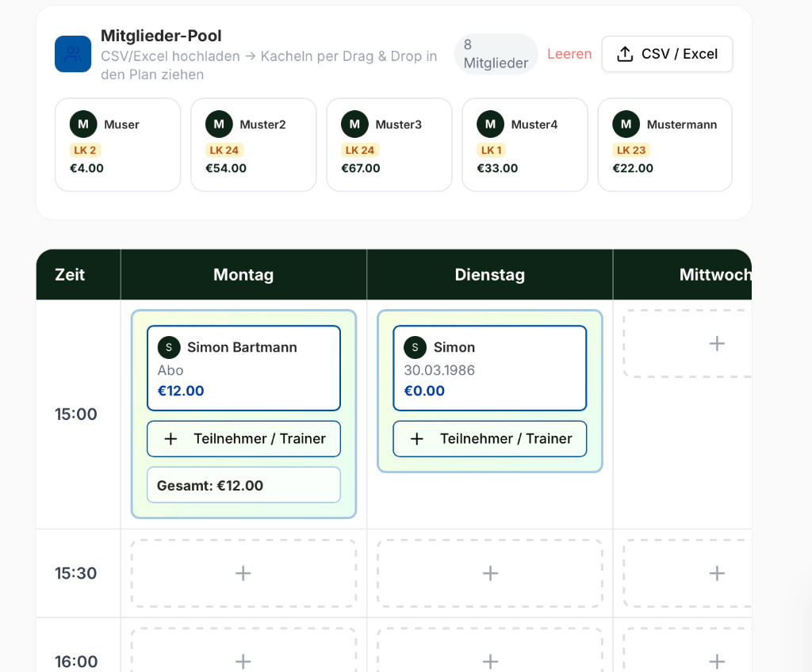
Task: Click the Montag column header
Action: [x=243, y=274]
